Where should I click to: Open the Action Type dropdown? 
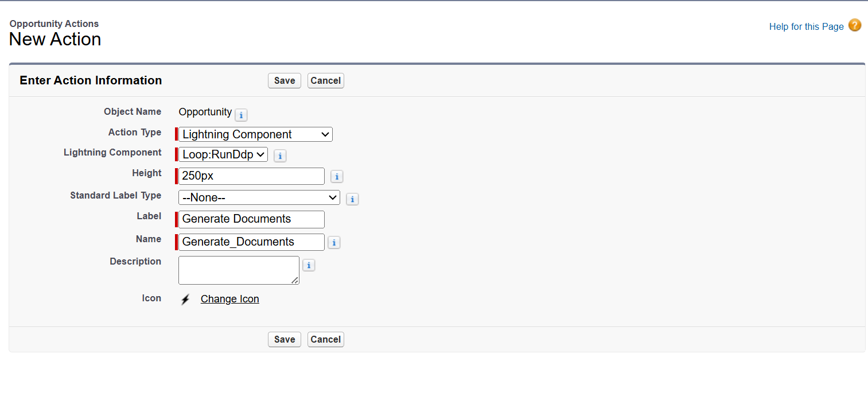(x=255, y=134)
